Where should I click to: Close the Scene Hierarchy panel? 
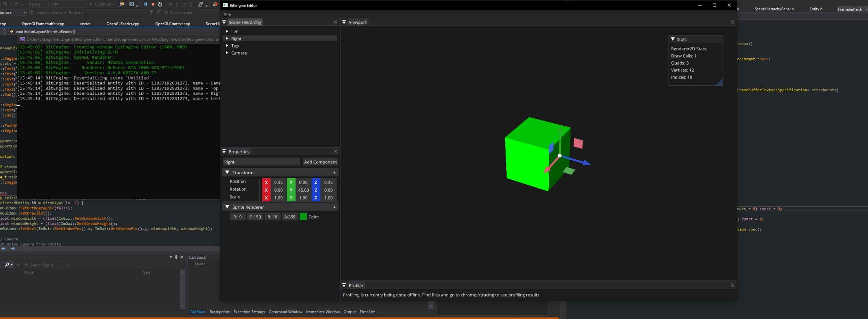pos(335,22)
